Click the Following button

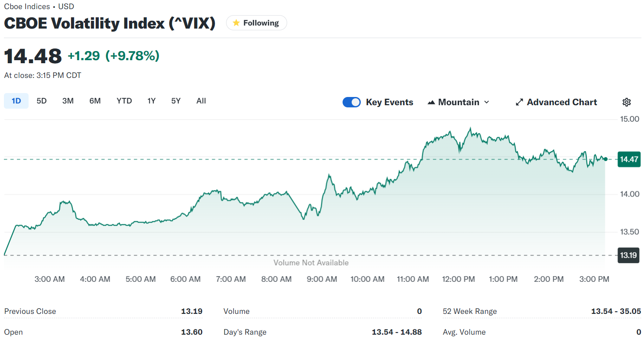point(256,23)
